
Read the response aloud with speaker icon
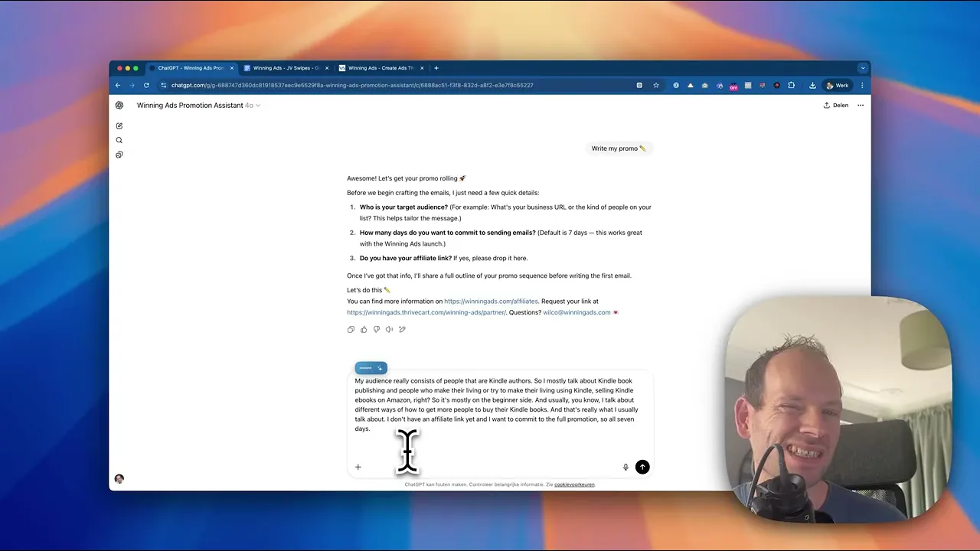(x=389, y=330)
